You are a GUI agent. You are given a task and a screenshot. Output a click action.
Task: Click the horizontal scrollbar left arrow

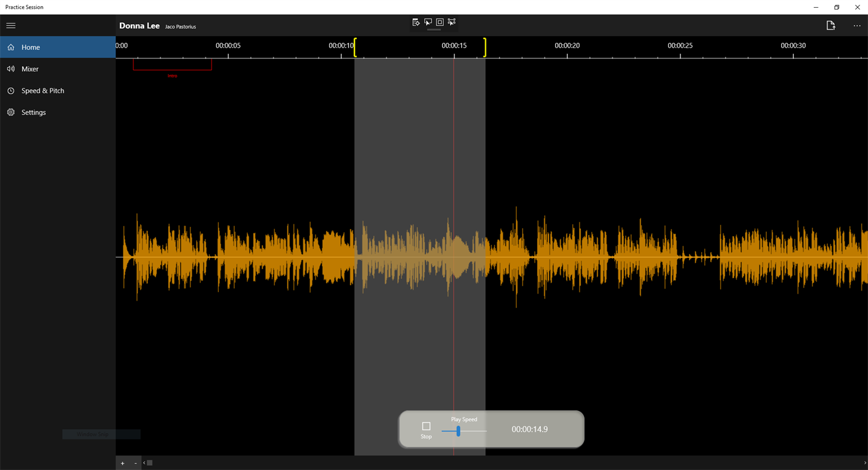[x=144, y=463]
